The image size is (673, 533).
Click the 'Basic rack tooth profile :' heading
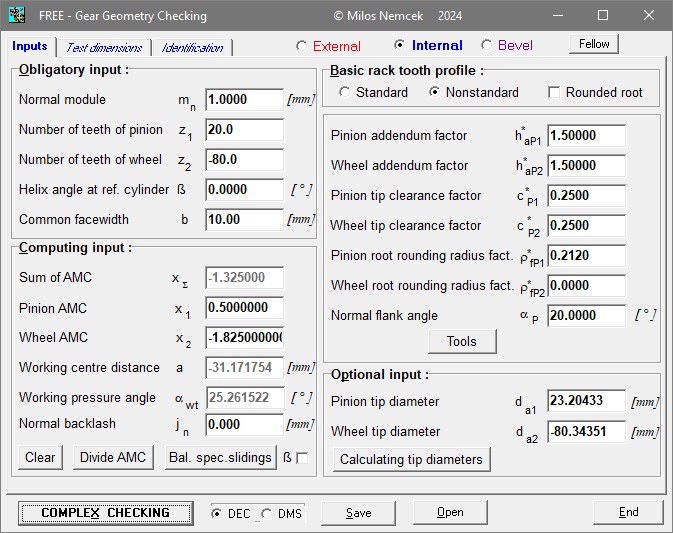click(407, 70)
